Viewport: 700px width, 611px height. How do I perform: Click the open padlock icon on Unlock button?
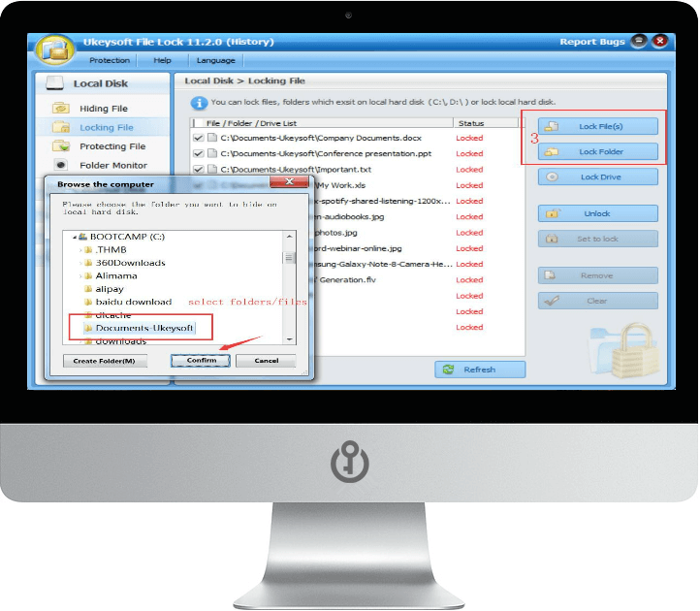[553, 213]
